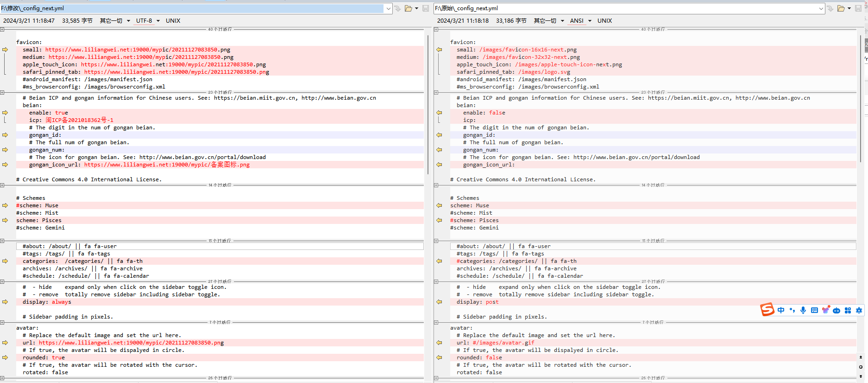Copy left favicon small line to right
This screenshot has width=868, height=383.
coord(5,50)
